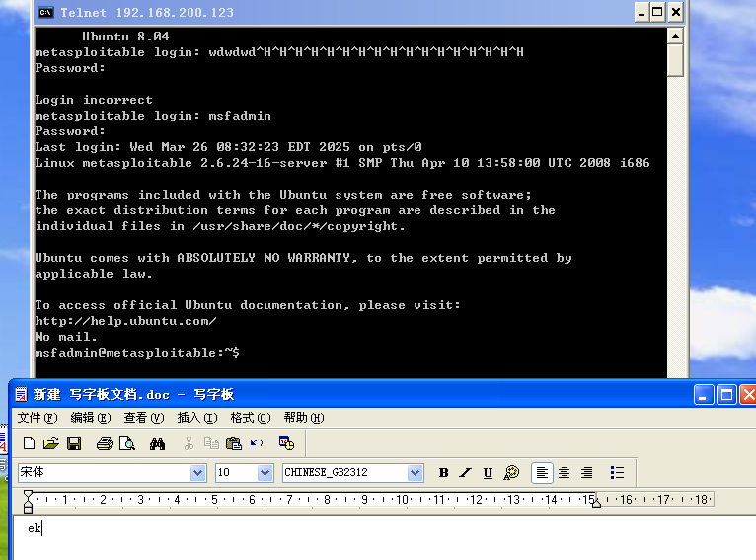Screen dimensions: 756x560
Task: Click the 'No mail.' line in Telnet
Action: 66,337
